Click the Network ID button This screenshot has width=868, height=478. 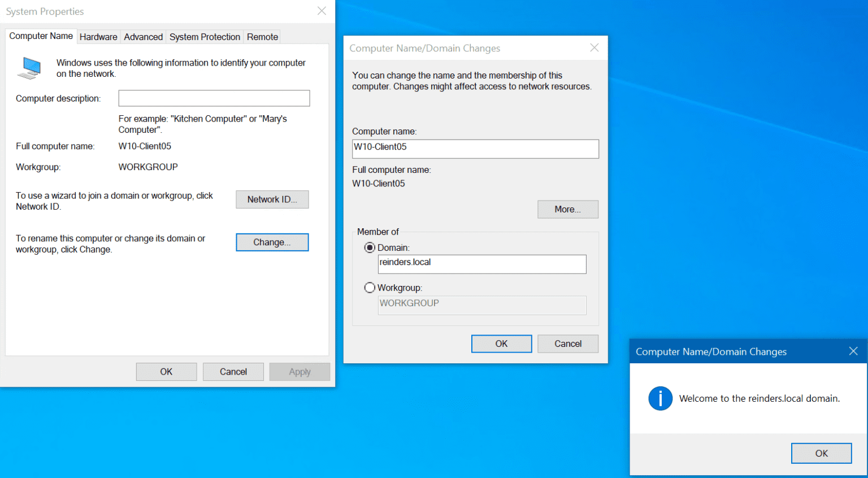[272, 199]
